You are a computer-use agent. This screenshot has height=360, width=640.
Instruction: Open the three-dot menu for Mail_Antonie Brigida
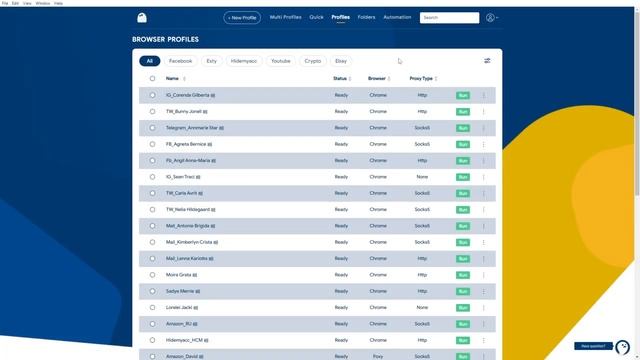click(x=484, y=226)
